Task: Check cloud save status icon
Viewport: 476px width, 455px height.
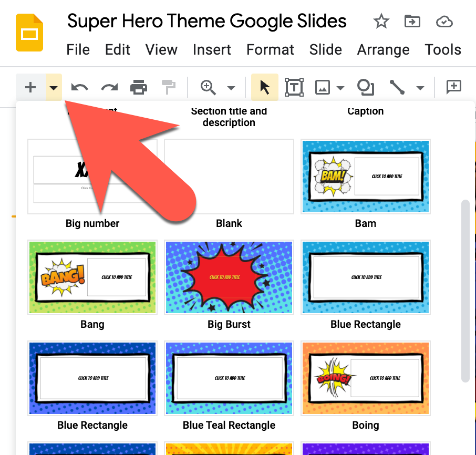Action: pyautogui.click(x=444, y=22)
